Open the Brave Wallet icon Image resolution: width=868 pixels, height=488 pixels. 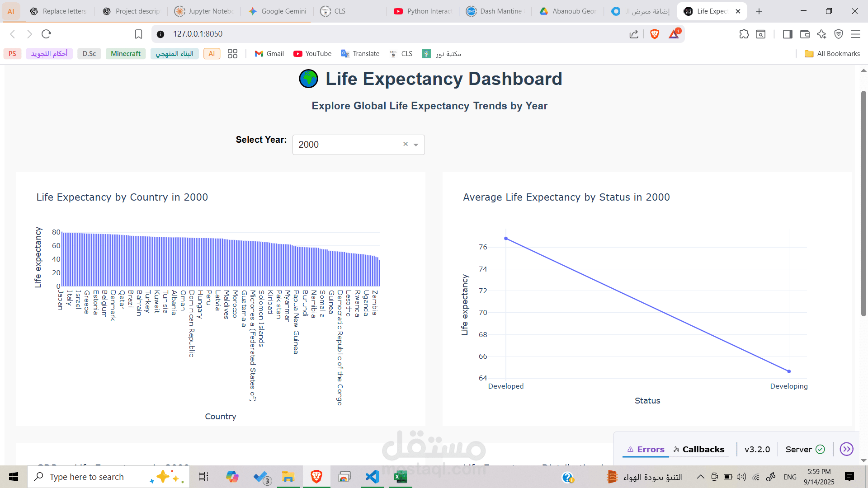(805, 34)
